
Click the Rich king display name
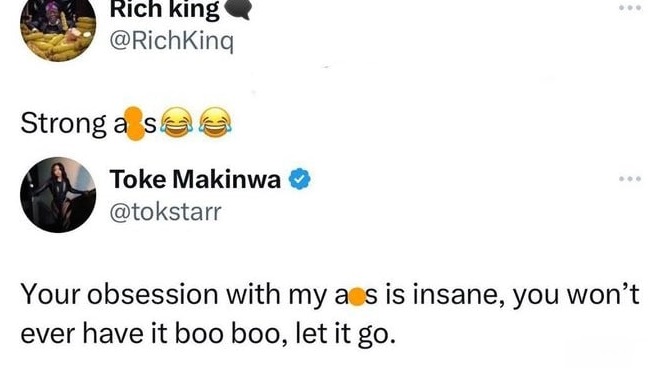click(x=164, y=10)
